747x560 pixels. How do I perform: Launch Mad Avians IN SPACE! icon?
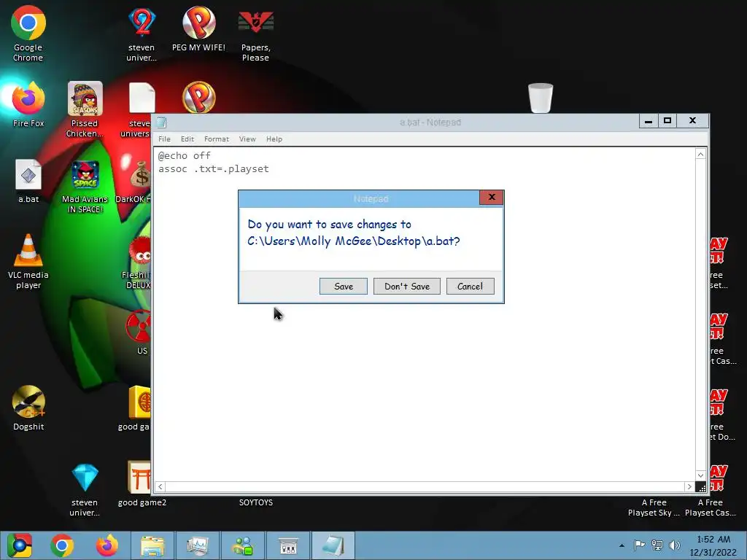click(x=85, y=187)
